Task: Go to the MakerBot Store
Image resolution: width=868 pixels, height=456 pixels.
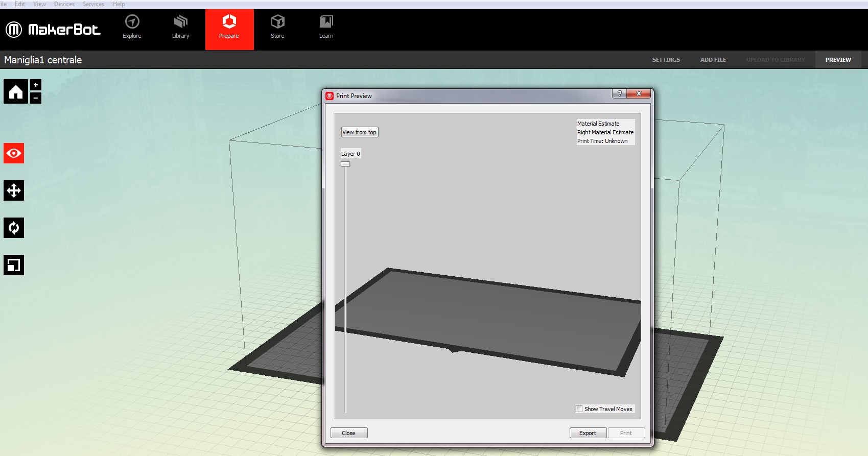Action: pyautogui.click(x=277, y=27)
